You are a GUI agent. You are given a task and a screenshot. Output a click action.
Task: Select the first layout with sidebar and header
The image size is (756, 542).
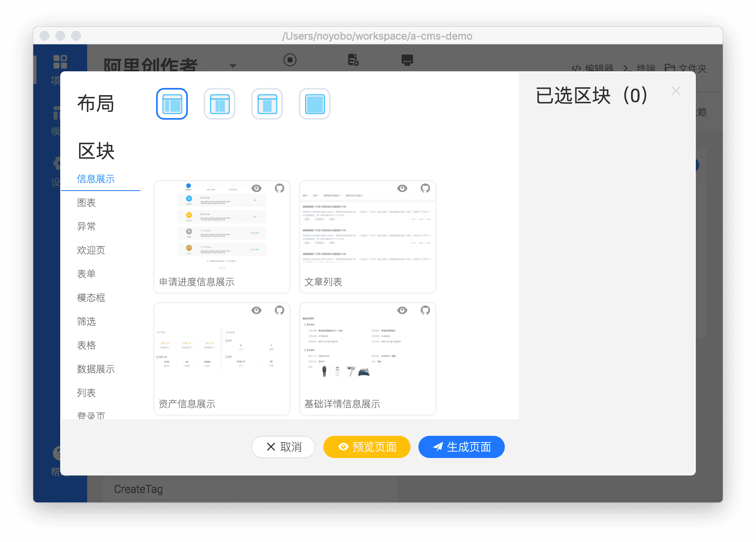[172, 104]
